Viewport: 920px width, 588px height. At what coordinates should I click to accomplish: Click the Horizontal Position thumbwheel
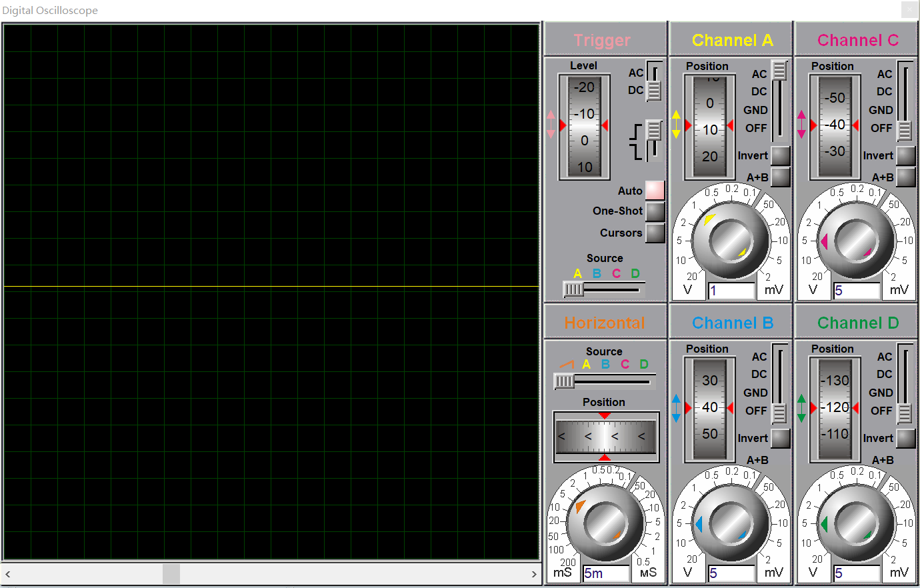[x=606, y=437]
